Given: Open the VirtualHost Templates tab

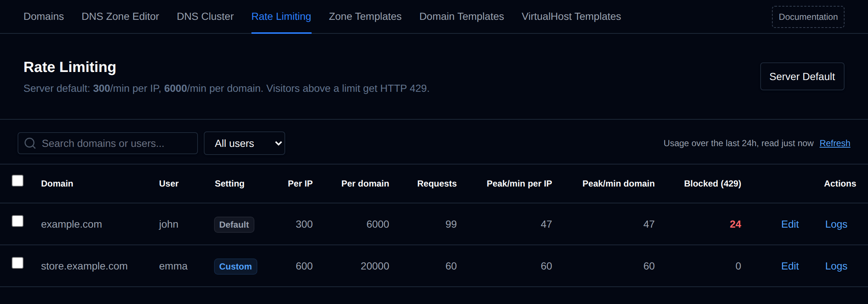Looking at the screenshot, I should tap(571, 17).
